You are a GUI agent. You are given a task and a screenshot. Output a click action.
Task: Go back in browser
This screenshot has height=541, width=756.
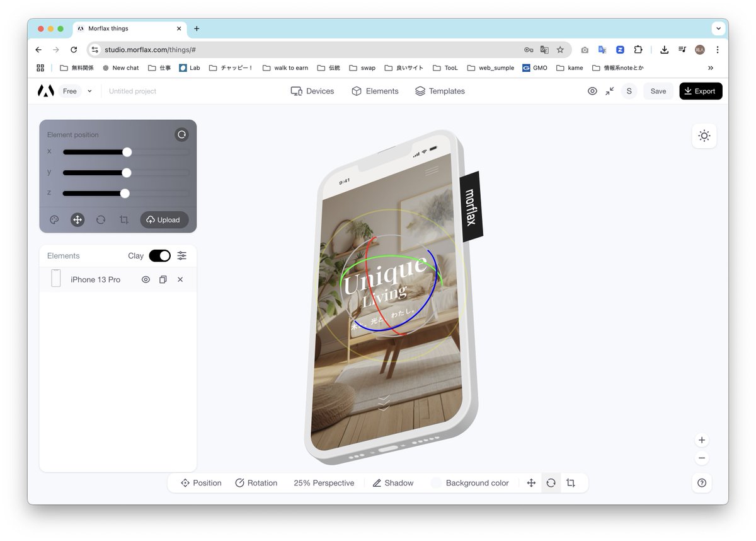[38, 50]
